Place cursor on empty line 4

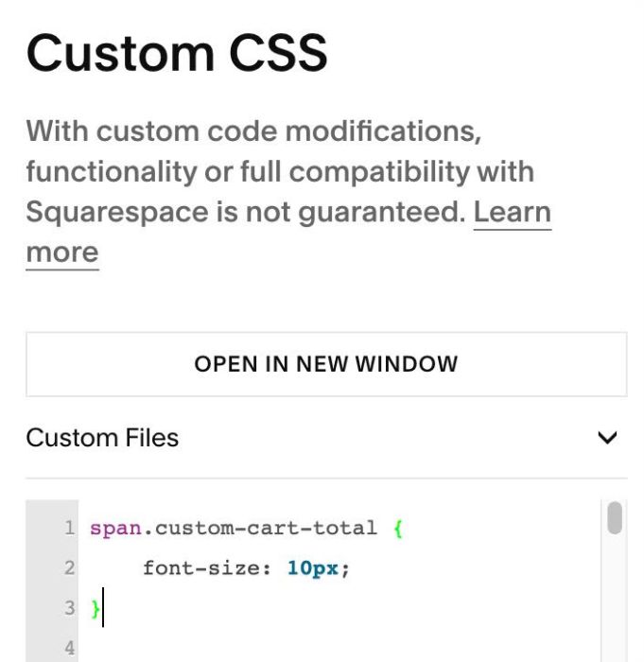pos(338,648)
